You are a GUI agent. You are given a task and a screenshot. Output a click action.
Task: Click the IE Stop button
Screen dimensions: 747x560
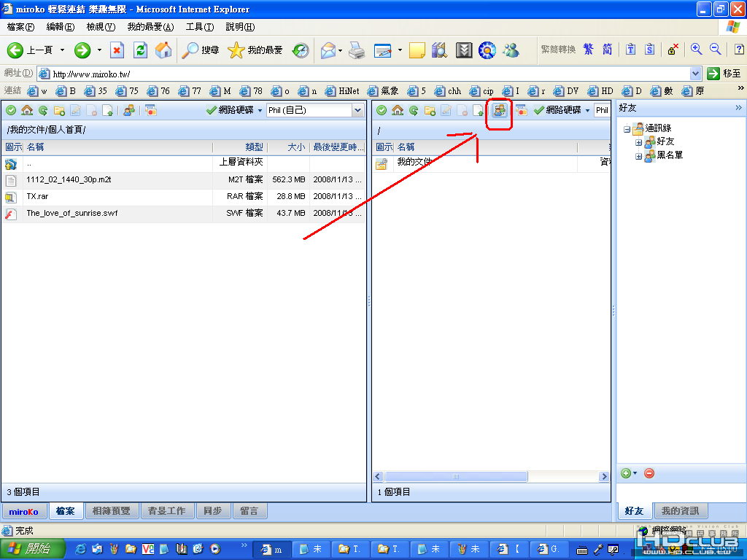click(117, 50)
